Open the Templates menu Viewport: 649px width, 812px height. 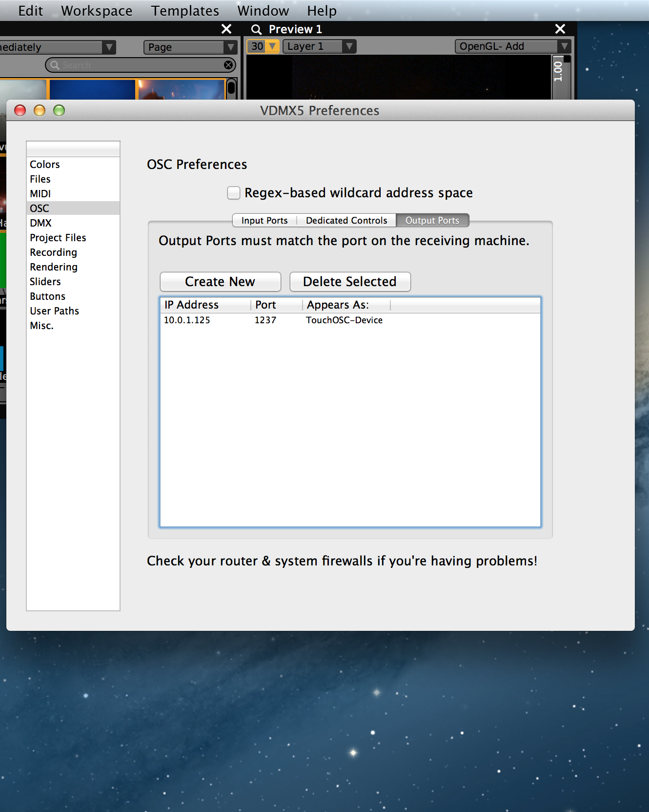(185, 11)
